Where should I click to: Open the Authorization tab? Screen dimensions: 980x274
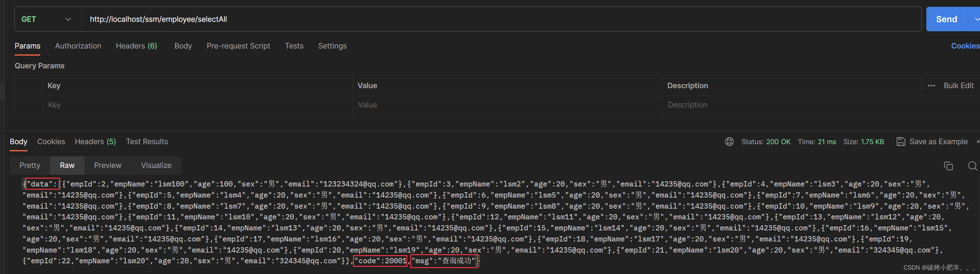pos(78,46)
